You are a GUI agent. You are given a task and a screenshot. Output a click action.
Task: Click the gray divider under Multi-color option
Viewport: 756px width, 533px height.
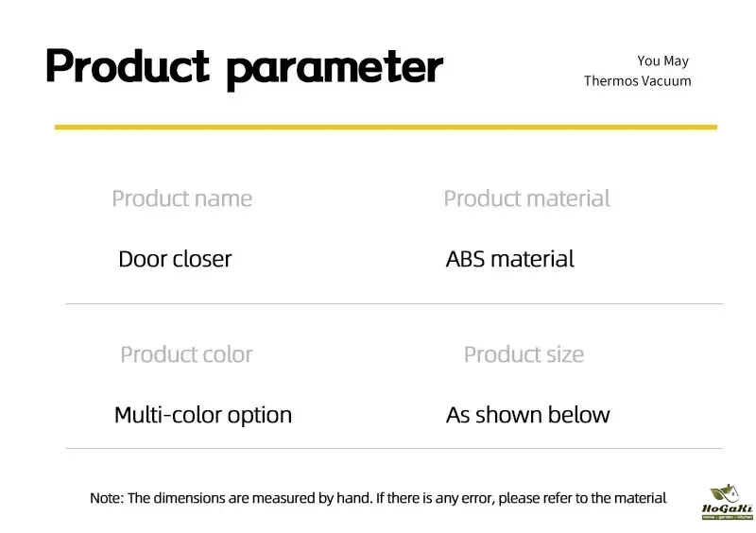pyautogui.click(x=393, y=448)
